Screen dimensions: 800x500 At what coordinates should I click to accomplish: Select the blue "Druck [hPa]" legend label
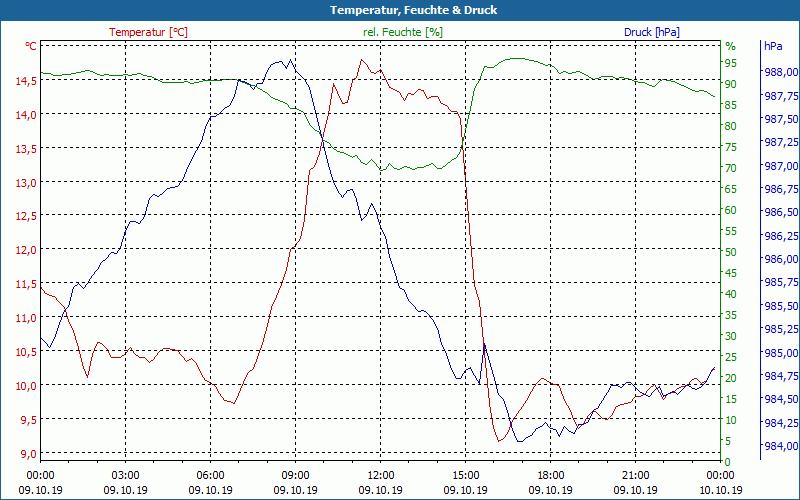point(652,32)
